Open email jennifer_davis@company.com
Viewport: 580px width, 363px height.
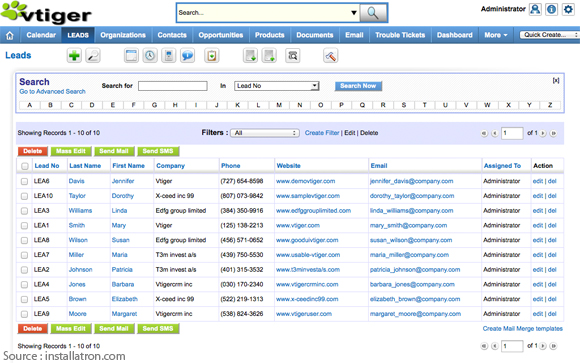coord(411,181)
